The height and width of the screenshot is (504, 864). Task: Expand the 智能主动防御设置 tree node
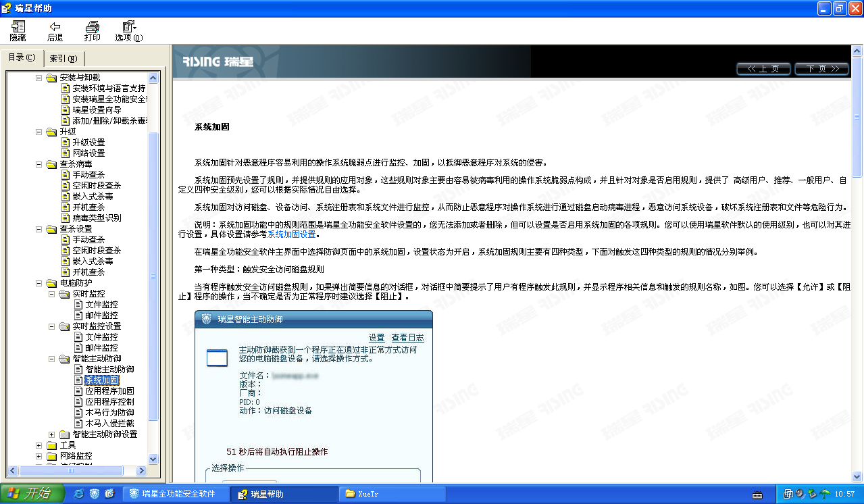(x=52, y=434)
